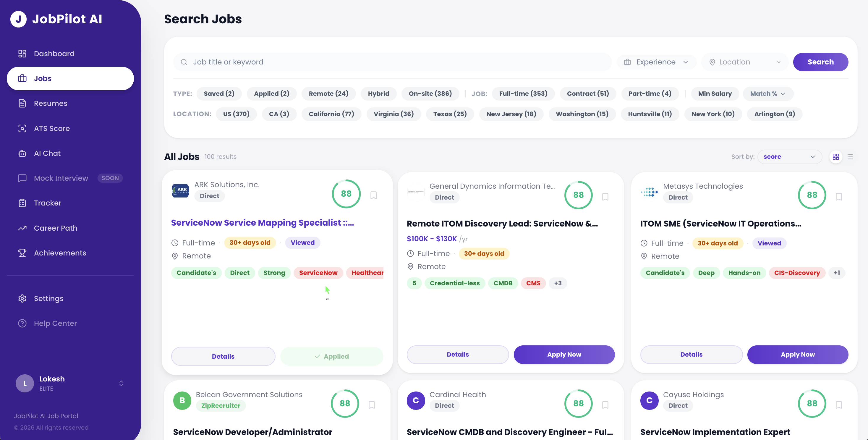The width and height of the screenshot is (868, 440).
Task: Bookmark the Cayuse Holdings job
Action: click(839, 405)
